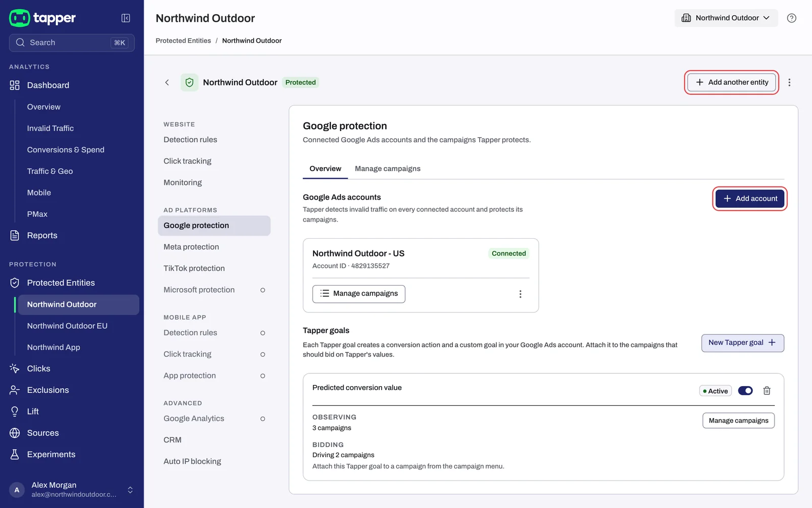Open Google Analytics advanced settings
812x508 pixels.
coord(214,419)
